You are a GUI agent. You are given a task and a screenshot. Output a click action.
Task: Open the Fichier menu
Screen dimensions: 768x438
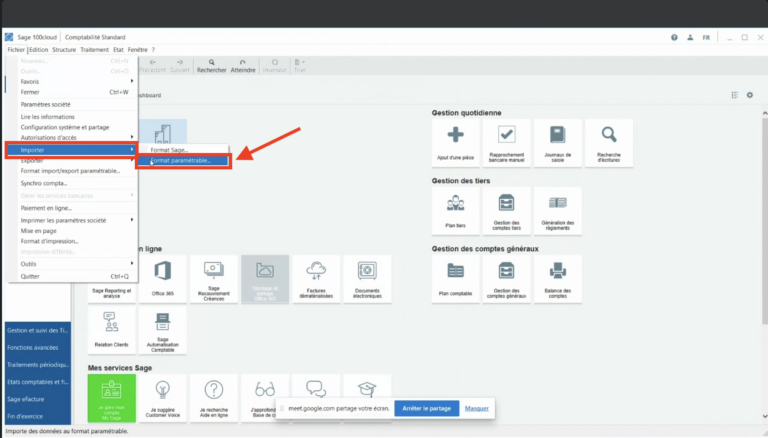(16, 49)
